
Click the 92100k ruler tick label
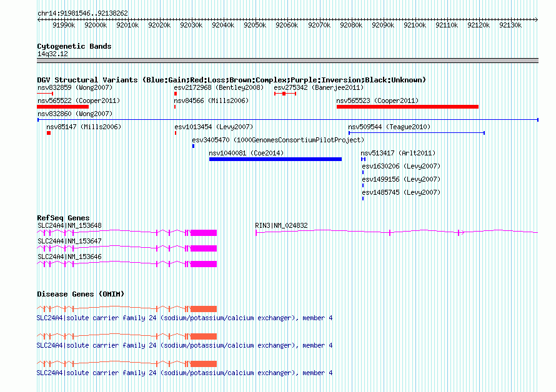coord(415,25)
